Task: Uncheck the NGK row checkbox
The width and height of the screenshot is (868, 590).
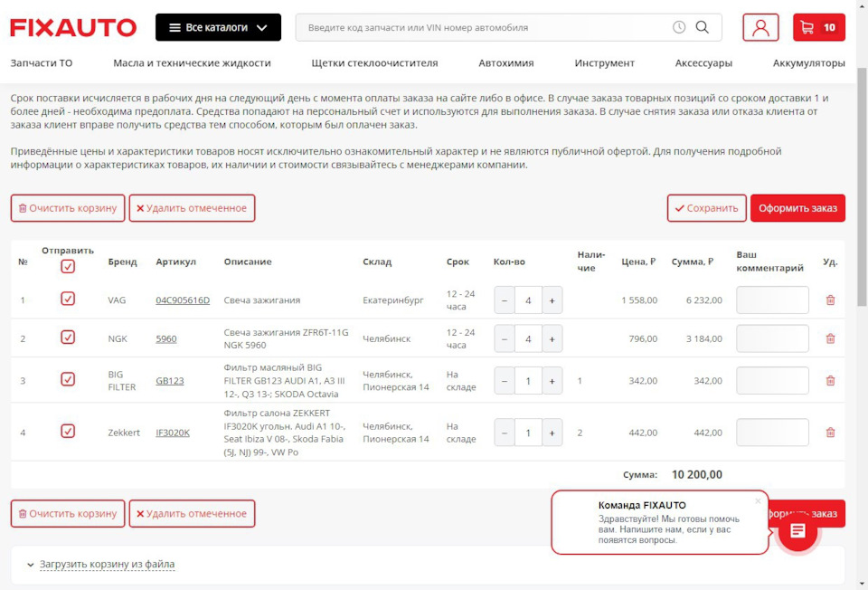Action: tap(68, 337)
